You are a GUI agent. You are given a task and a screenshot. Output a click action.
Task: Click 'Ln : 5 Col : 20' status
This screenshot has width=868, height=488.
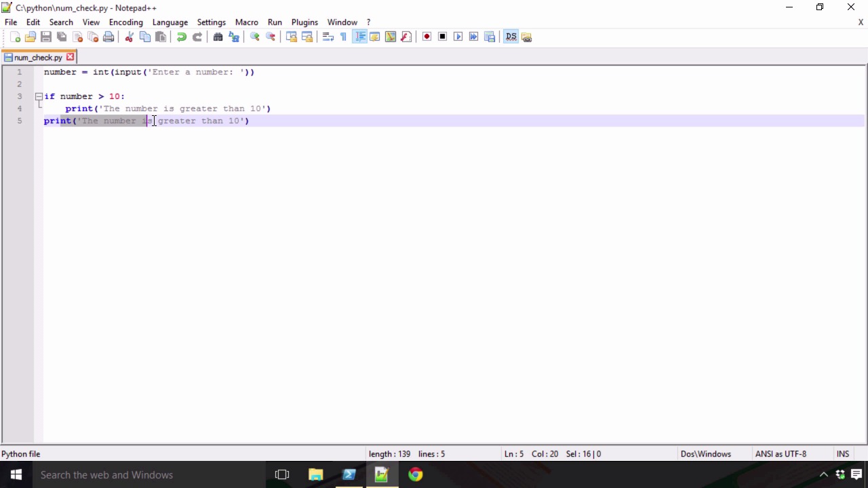(531, 454)
